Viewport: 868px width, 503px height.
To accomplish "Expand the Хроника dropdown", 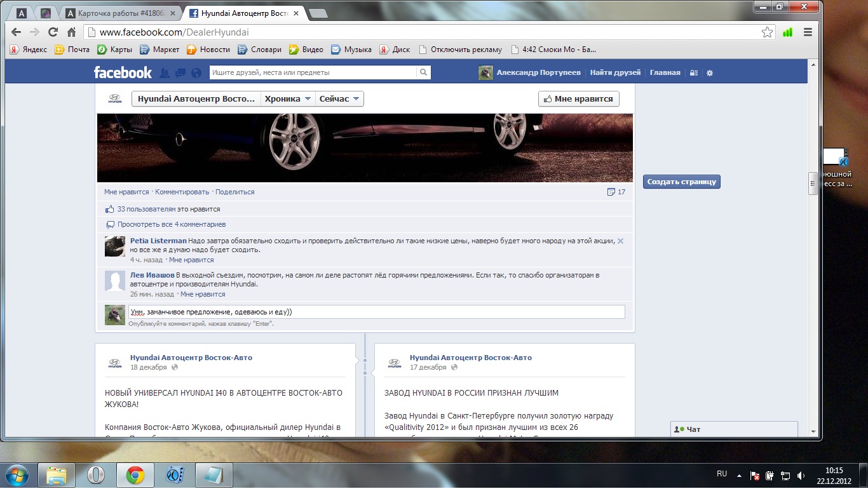I will [x=288, y=99].
